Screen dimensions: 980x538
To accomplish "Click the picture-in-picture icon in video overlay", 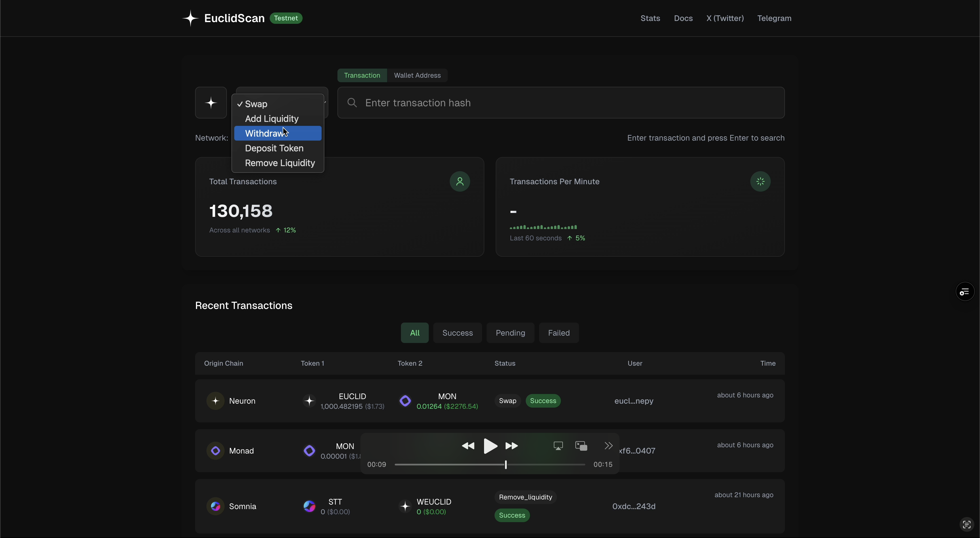I will point(581,446).
